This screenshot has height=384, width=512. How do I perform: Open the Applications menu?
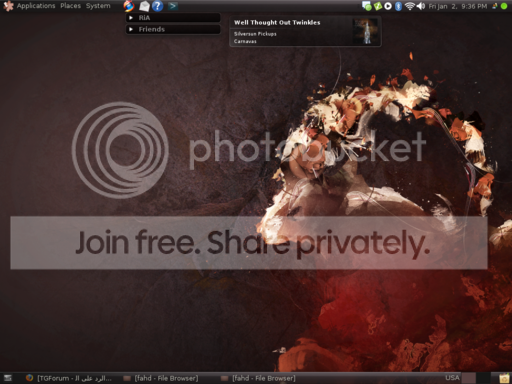tap(36, 6)
